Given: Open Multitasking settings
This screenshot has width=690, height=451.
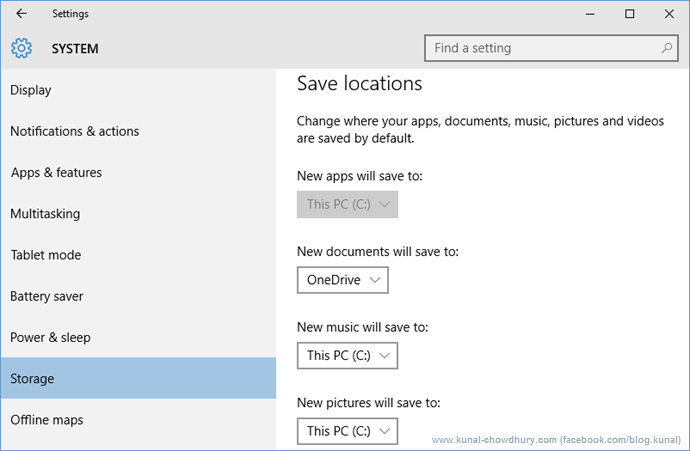Looking at the screenshot, I should [45, 214].
